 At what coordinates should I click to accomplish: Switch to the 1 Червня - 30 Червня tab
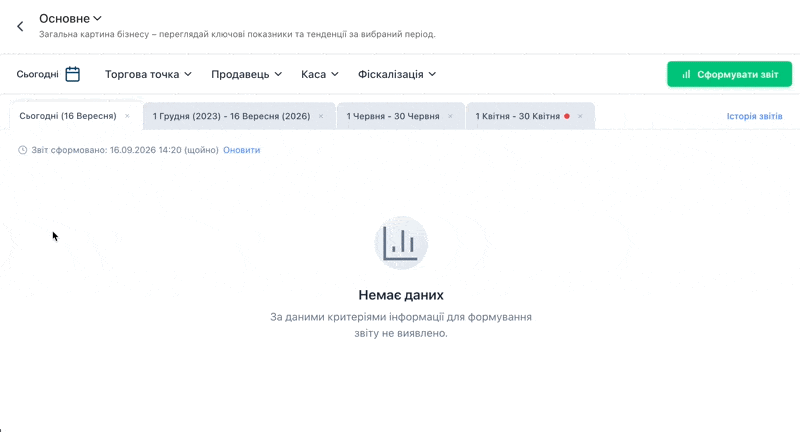393,116
